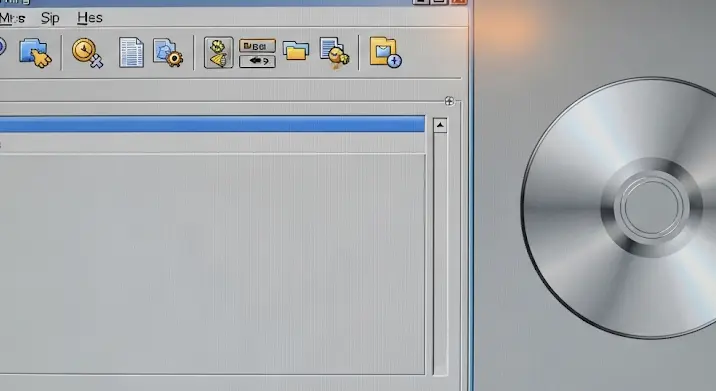Image resolution: width=716 pixels, height=391 pixels.
Task: Click the document with bird icon
Action: pyautogui.click(x=334, y=53)
